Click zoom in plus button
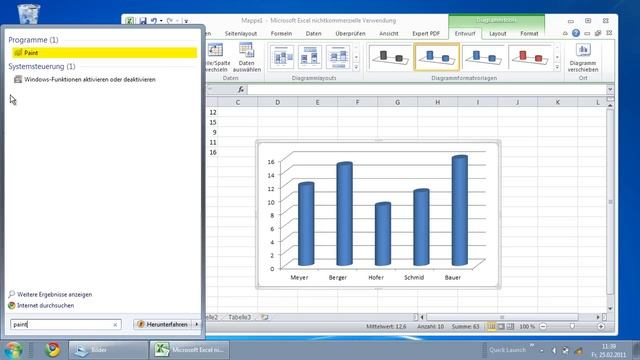The height and width of the screenshot is (360, 640). 601,327
